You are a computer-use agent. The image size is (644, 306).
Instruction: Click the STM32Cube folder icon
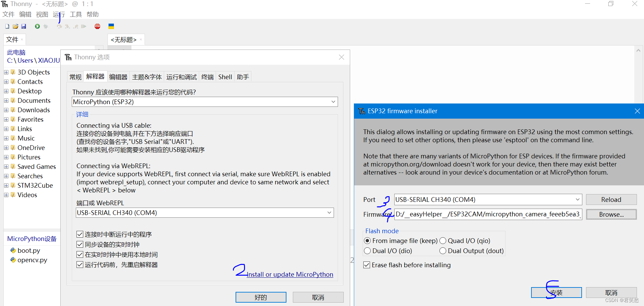pyautogui.click(x=13, y=185)
